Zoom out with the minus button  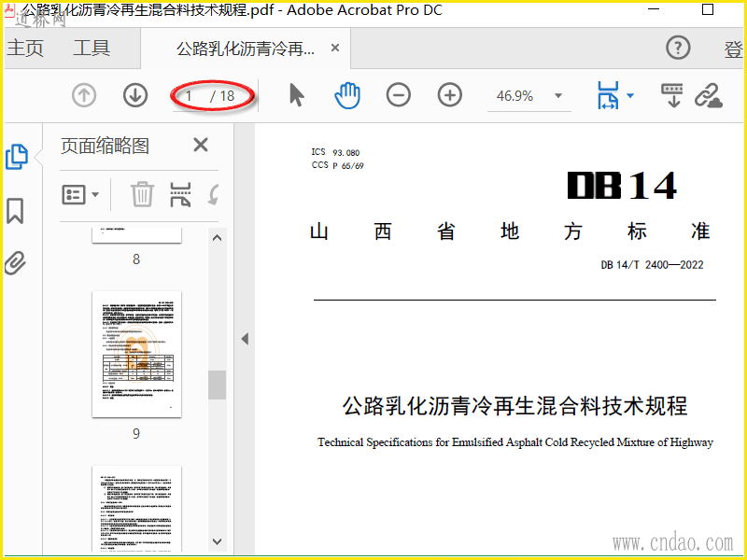[399, 95]
